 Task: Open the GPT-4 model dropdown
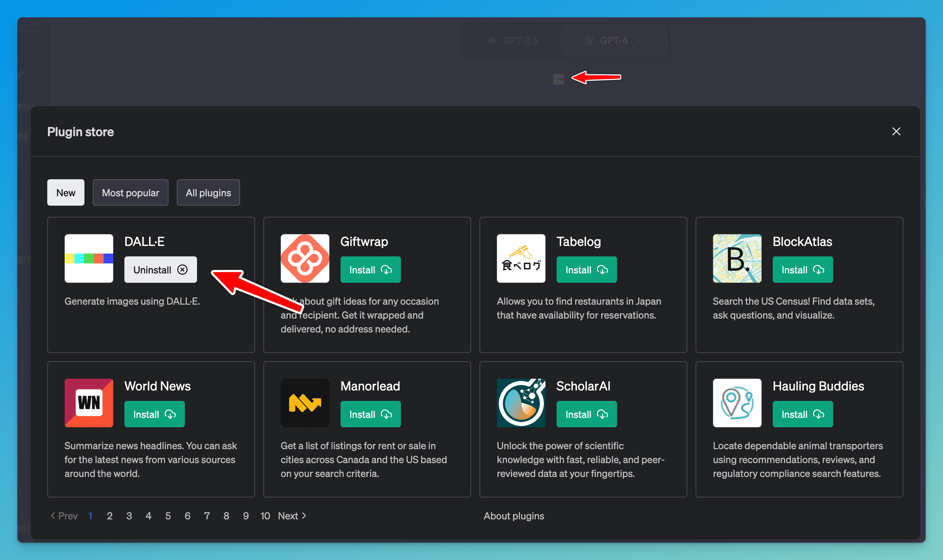coord(614,40)
